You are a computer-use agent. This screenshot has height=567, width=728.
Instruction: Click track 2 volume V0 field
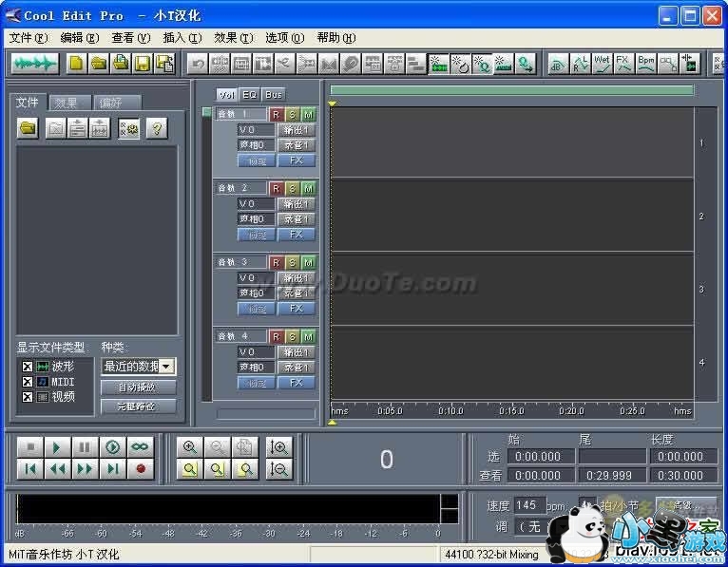pyautogui.click(x=256, y=204)
